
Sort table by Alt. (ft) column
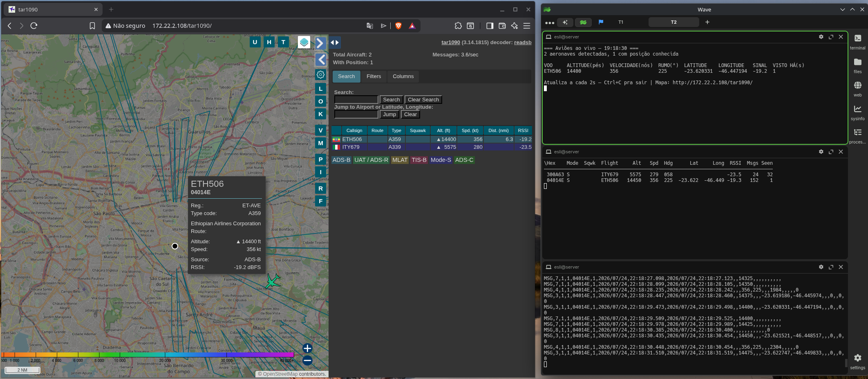[x=443, y=131]
